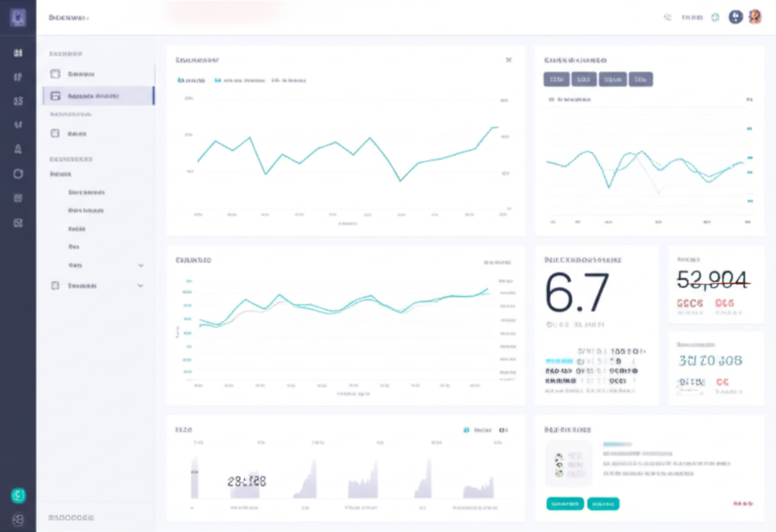This screenshot has width=776, height=532.
Task: Click the circular refresh icon in dark sidebar
Action: click(x=18, y=174)
